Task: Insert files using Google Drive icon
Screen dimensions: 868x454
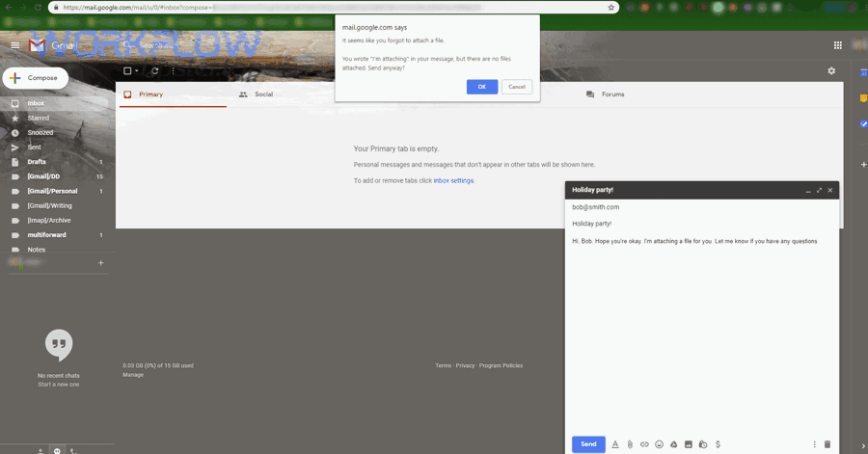Action: 673,444
